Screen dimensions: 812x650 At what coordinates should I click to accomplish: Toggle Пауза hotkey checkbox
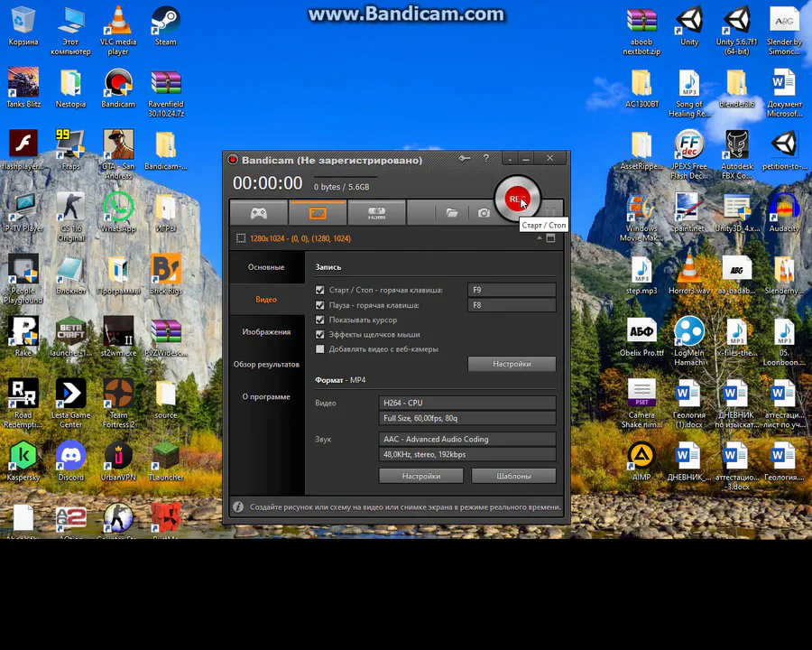coord(320,305)
